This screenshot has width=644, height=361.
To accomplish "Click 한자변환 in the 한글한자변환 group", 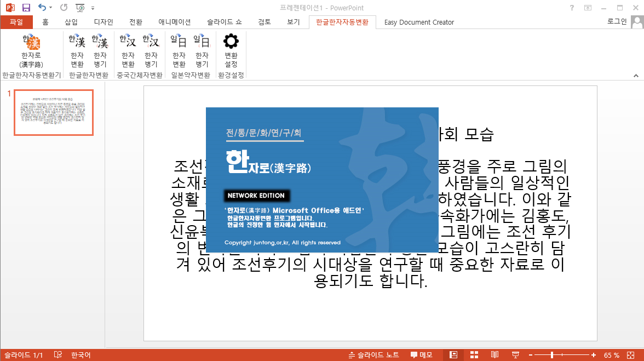I will (77, 50).
